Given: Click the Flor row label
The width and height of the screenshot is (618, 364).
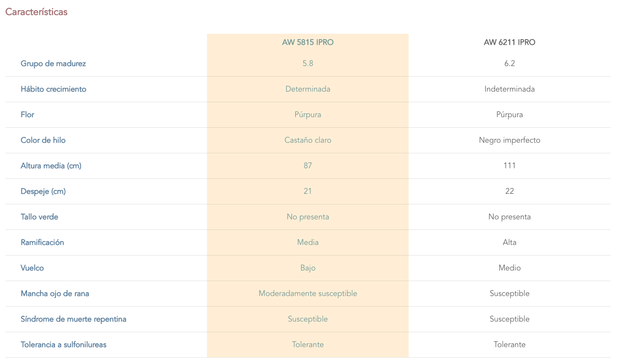Looking at the screenshot, I should (27, 115).
